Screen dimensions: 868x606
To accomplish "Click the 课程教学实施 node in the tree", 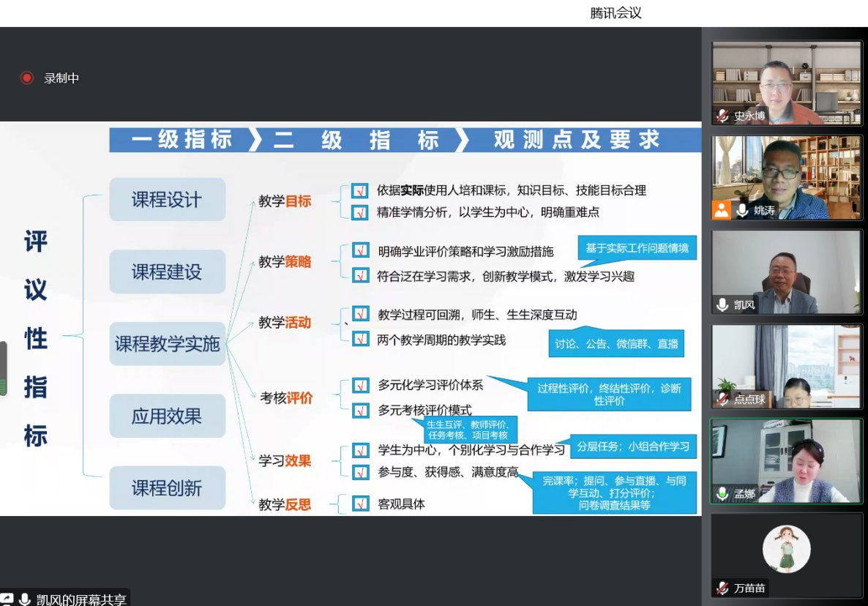I will tap(168, 344).
